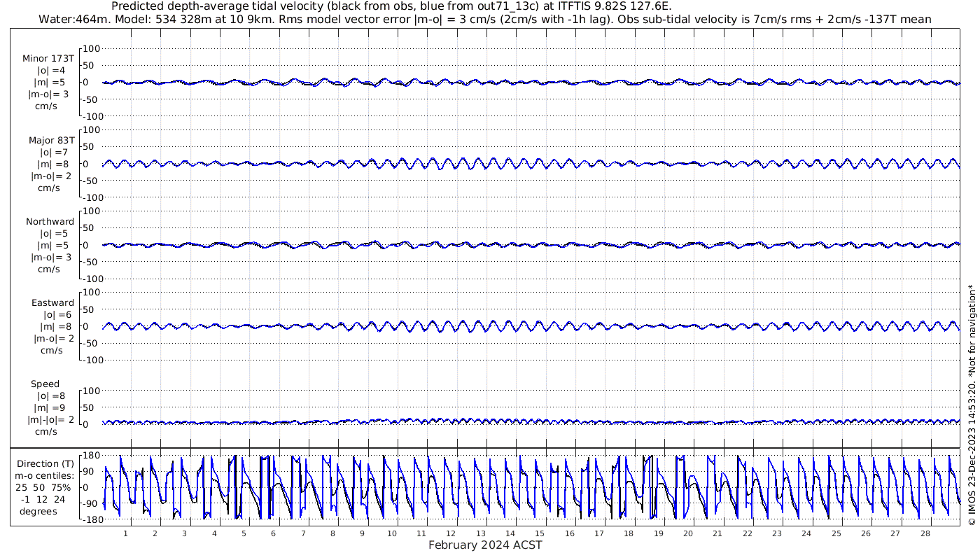The height and width of the screenshot is (560, 980).
Task: Click the '25 50 75%' centile header
Action: tap(45, 487)
